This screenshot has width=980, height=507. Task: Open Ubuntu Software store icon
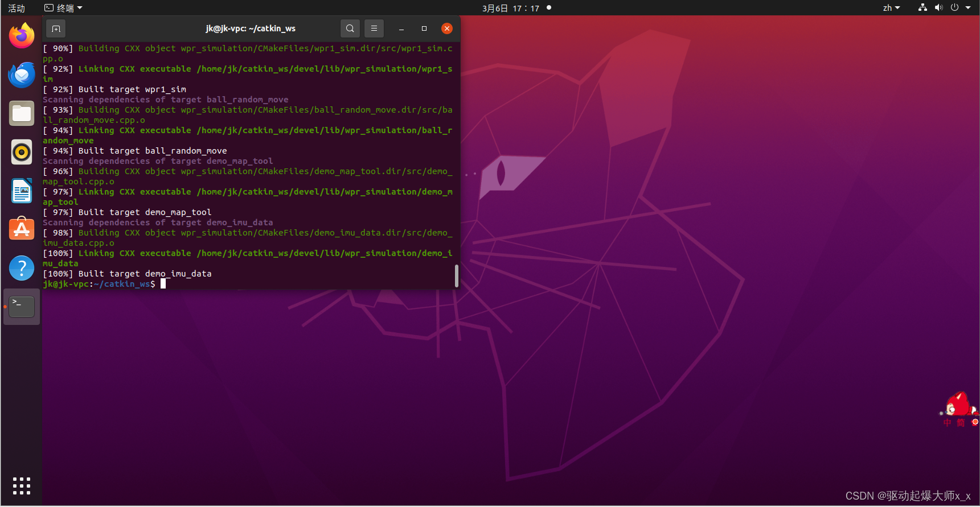[22, 229]
